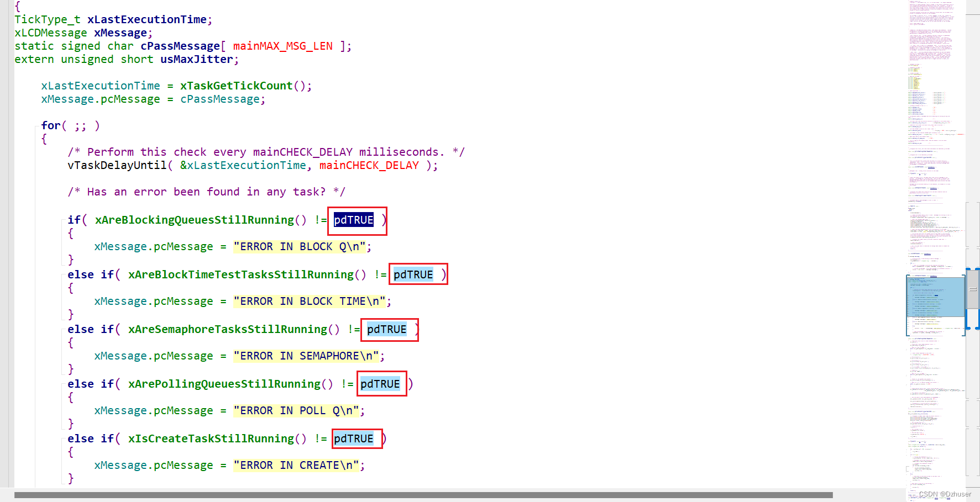Click the horizontal scrollbar thumb at the bottom

point(423,495)
